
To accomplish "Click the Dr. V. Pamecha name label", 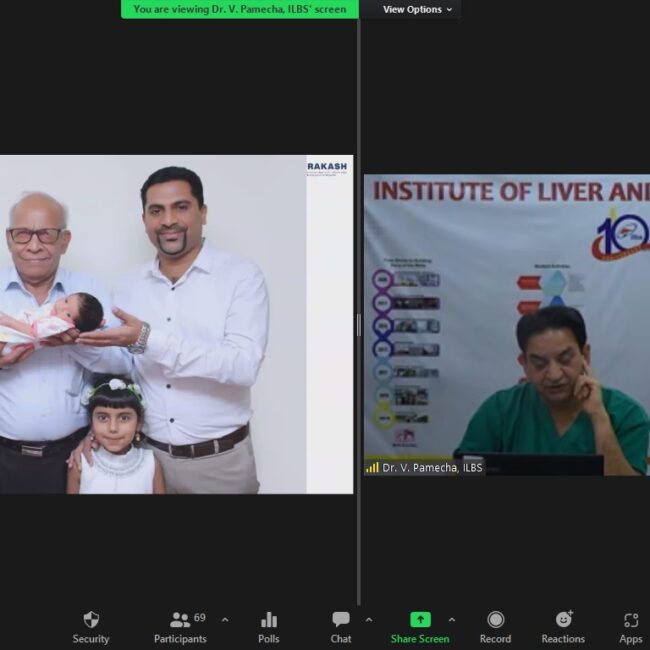I will click(x=432, y=467).
